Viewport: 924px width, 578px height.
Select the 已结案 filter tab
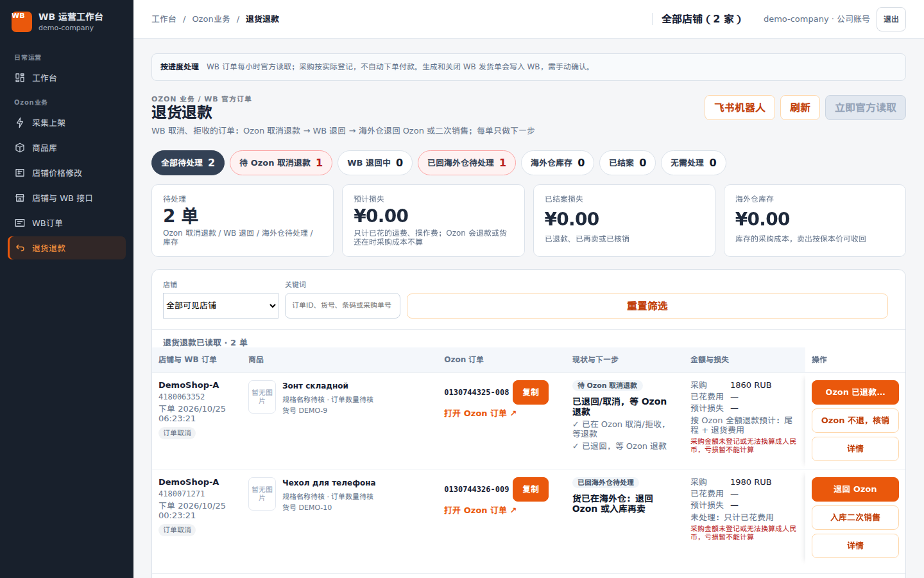click(x=628, y=163)
